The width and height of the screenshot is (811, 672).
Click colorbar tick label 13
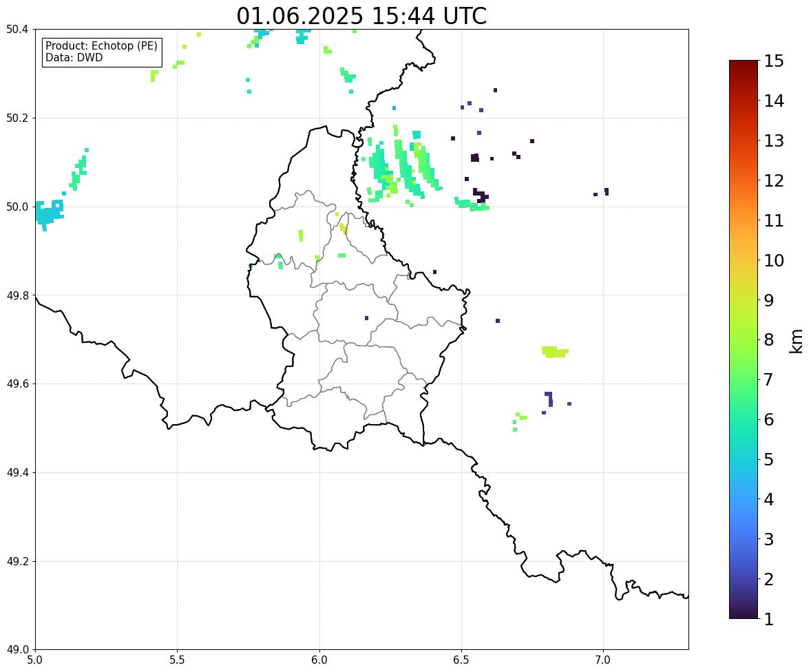click(774, 140)
